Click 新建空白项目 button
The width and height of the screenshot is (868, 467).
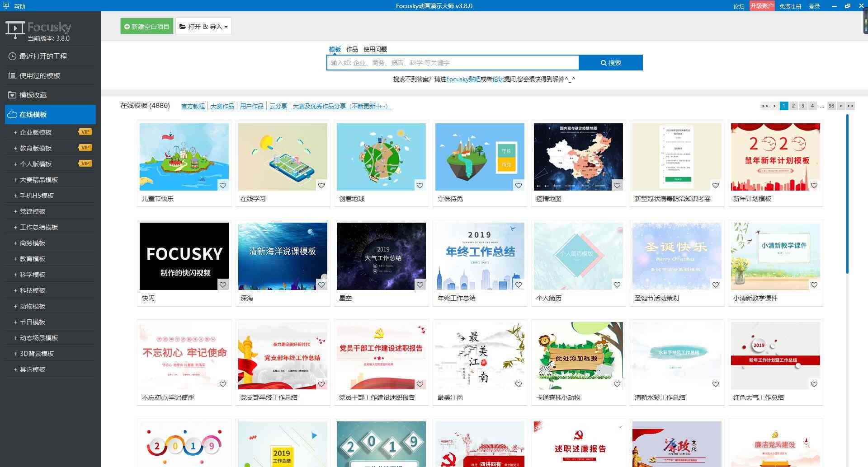point(147,26)
